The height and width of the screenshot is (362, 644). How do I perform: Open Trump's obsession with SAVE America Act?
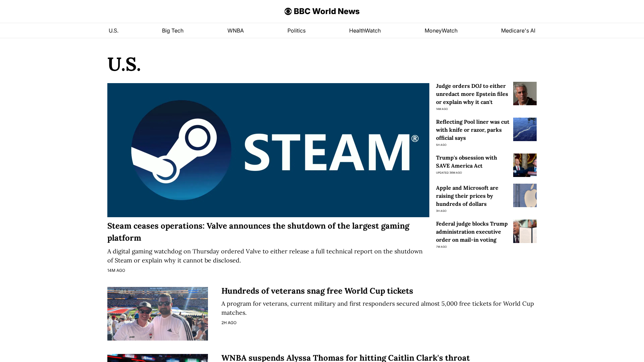pyautogui.click(x=467, y=162)
